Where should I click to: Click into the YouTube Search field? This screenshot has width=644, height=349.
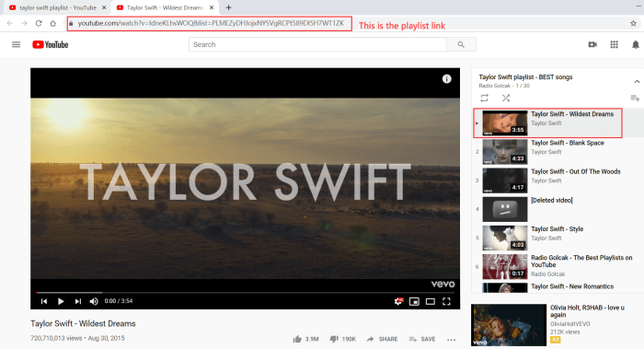pos(317,44)
